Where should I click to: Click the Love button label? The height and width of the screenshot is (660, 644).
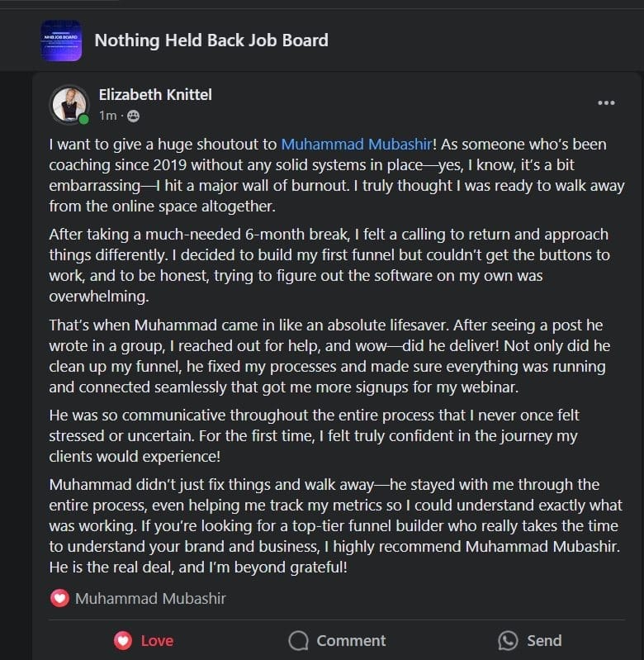[x=157, y=640]
